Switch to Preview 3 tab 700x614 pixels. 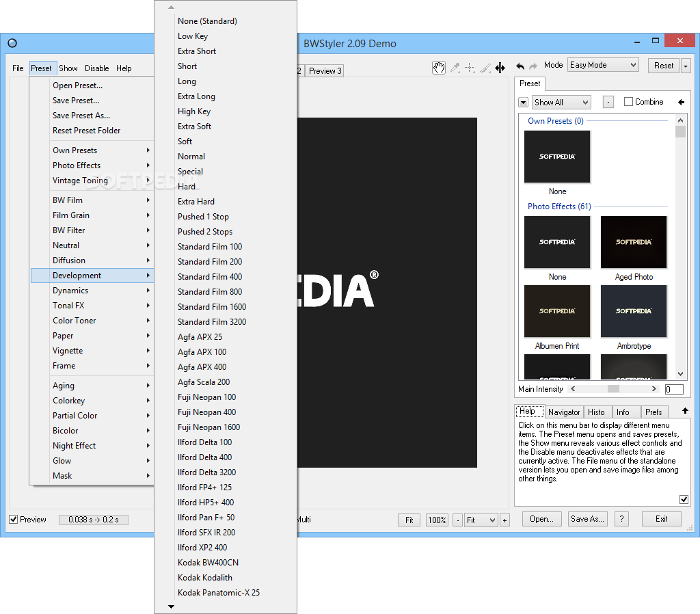click(325, 71)
